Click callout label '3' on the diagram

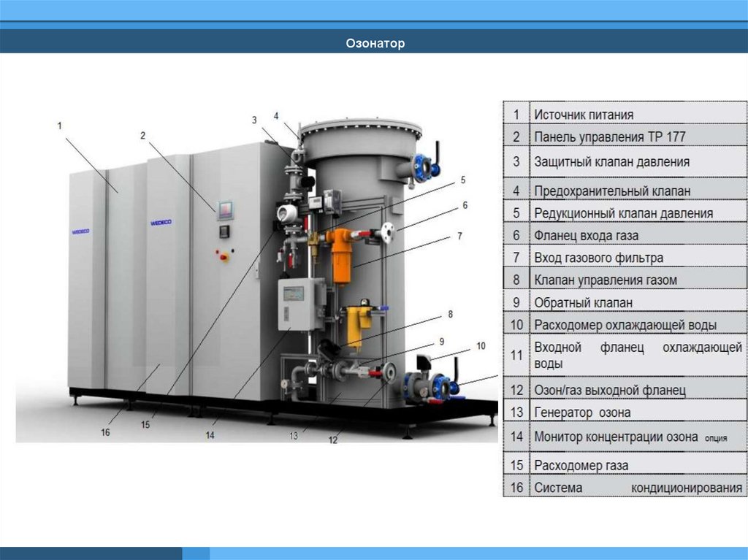coord(254,120)
